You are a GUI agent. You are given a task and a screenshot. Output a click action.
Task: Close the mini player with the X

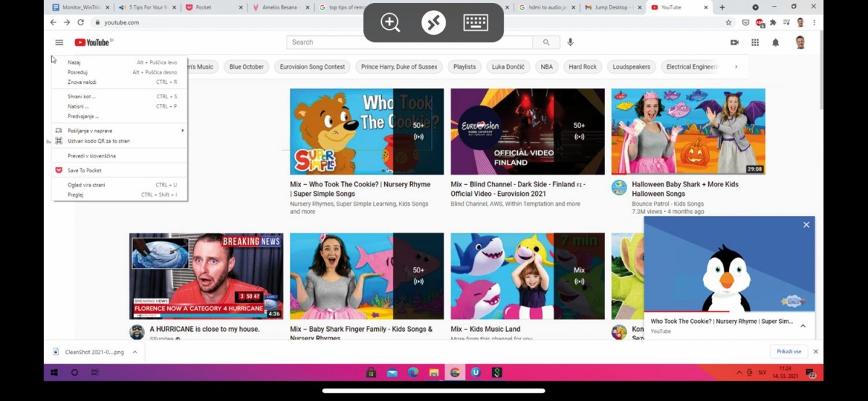point(806,225)
